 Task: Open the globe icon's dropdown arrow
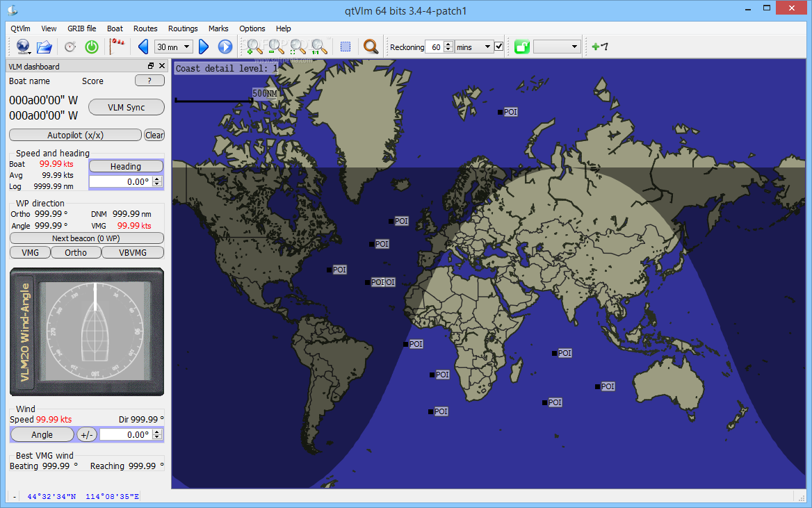[x=30, y=52]
